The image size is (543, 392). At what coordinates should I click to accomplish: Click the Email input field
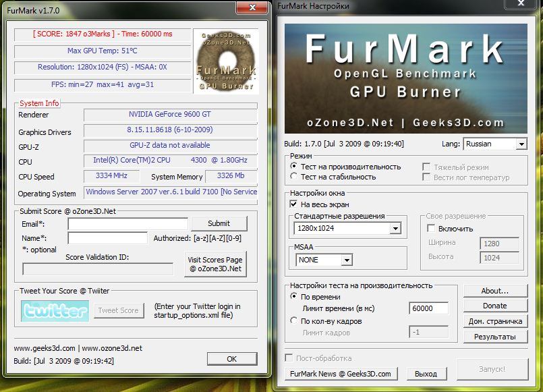127,224
